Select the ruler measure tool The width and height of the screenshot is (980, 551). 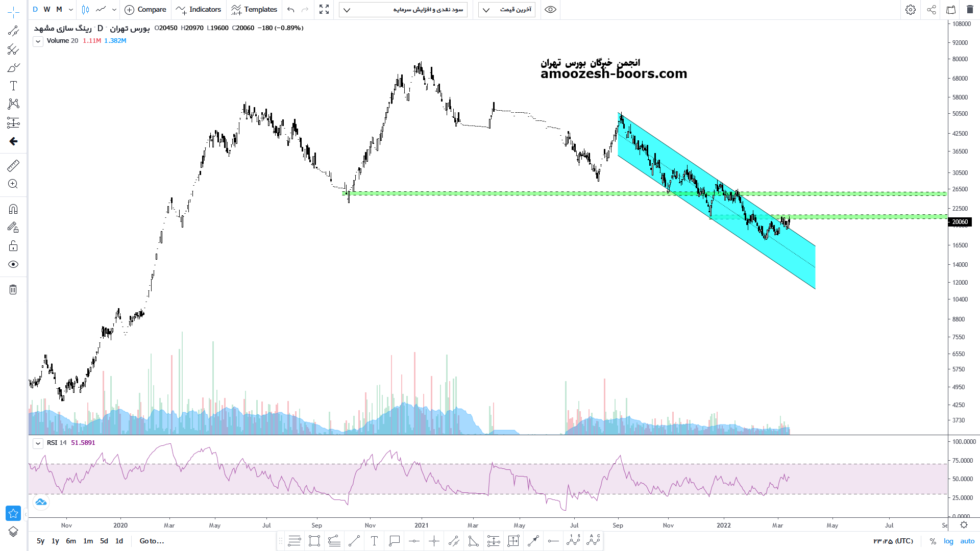13,166
